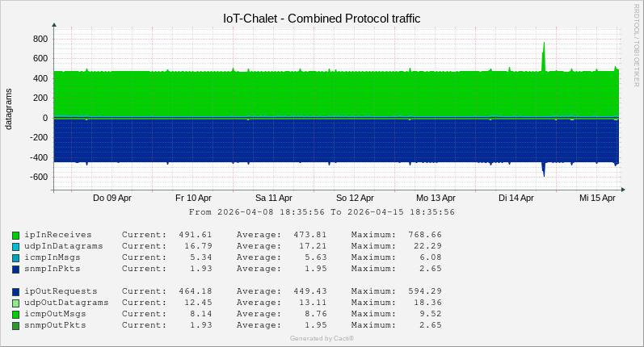Click the ipInReceives legend label
Screen dimensions: 644x347
coord(58,235)
